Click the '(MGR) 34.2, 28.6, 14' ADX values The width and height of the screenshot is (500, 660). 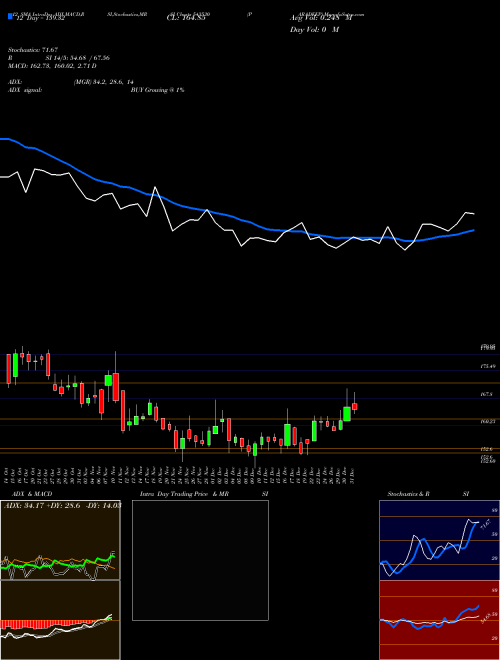[104, 82]
